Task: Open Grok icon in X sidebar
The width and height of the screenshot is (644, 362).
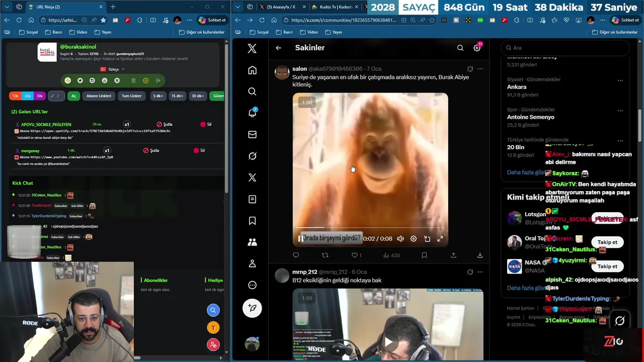Action: [x=252, y=156]
